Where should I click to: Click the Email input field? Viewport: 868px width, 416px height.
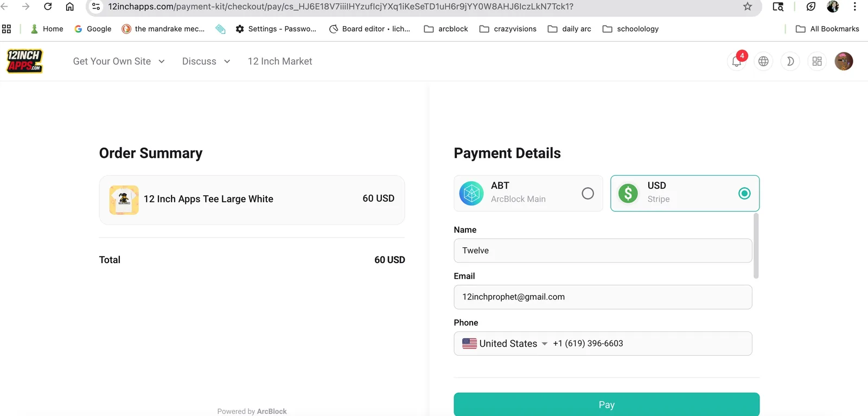(x=603, y=297)
